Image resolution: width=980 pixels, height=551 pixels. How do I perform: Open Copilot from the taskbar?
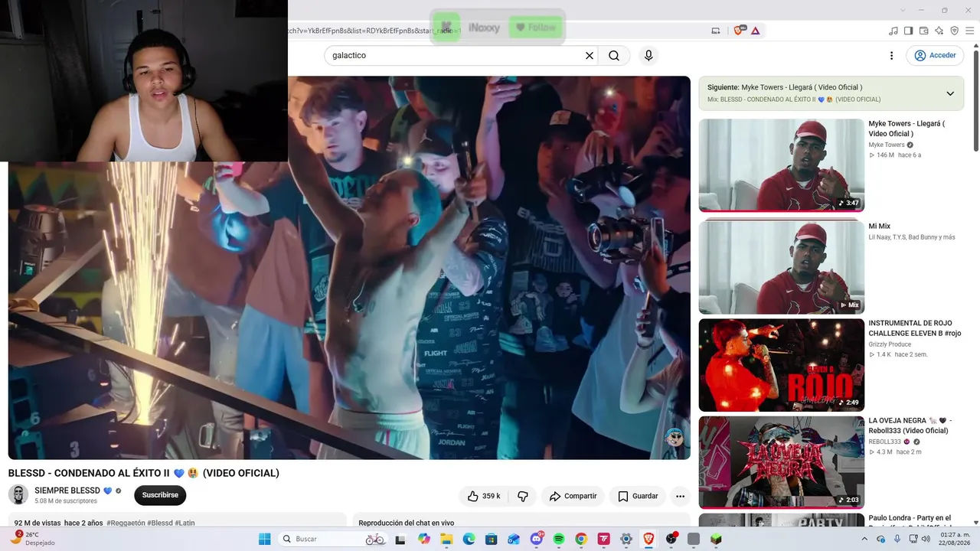424,539
